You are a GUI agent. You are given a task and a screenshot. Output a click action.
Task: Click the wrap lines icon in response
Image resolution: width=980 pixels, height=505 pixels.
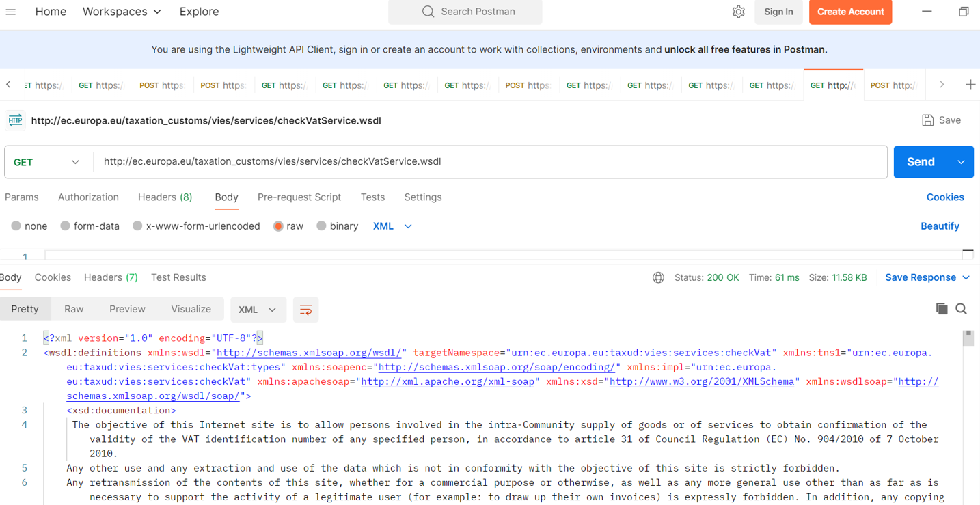[305, 310]
